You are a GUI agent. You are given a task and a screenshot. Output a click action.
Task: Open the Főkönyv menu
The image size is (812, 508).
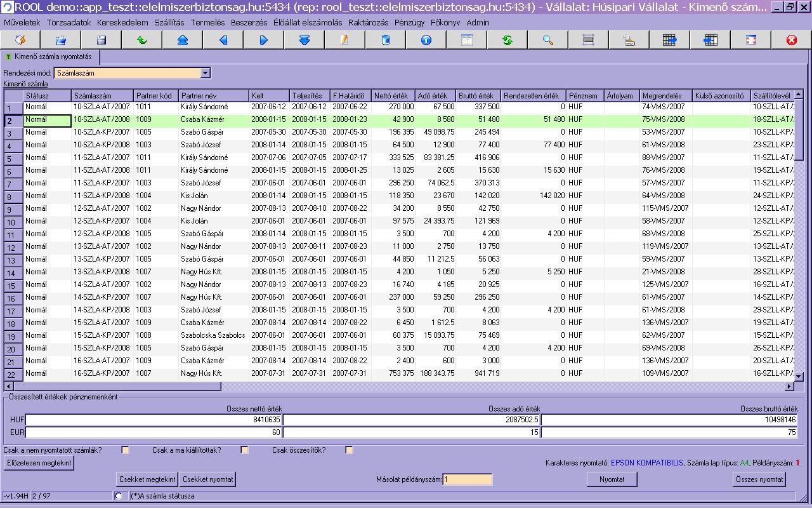(x=446, y=22)
